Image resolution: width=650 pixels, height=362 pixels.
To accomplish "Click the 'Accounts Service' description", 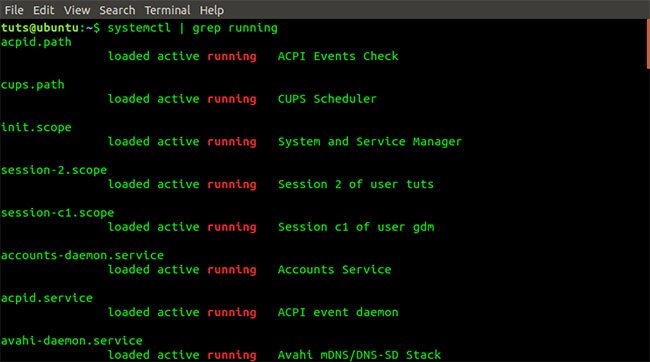I will click(x=334, y=270).
